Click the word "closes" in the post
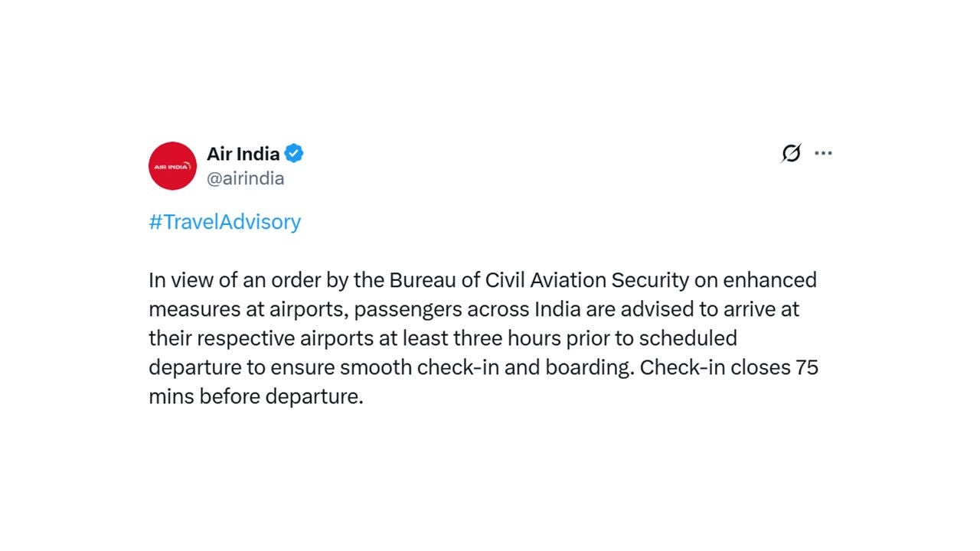The height and width of the screenshot is (551, 980). pyautogui.click(x=760, y=367)
